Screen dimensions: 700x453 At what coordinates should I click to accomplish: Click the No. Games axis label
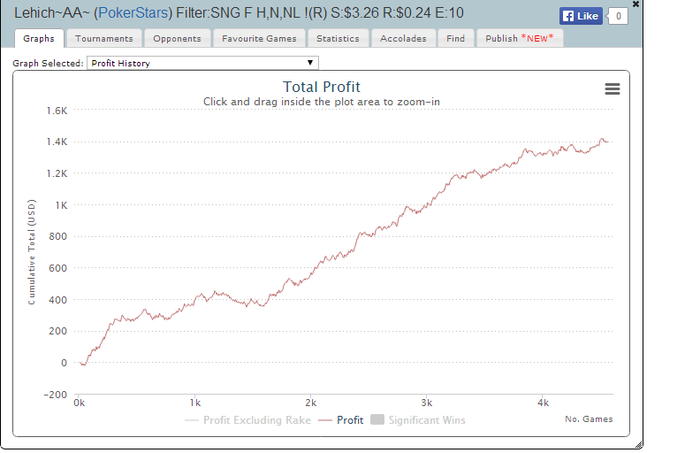click(x=589, y=419)
